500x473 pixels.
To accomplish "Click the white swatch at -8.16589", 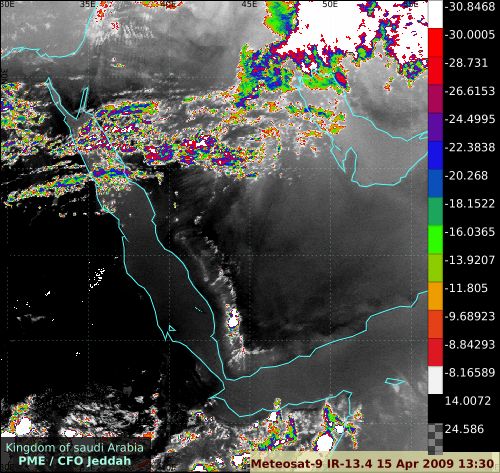I will pyautogui.click(x=435, y=380).
